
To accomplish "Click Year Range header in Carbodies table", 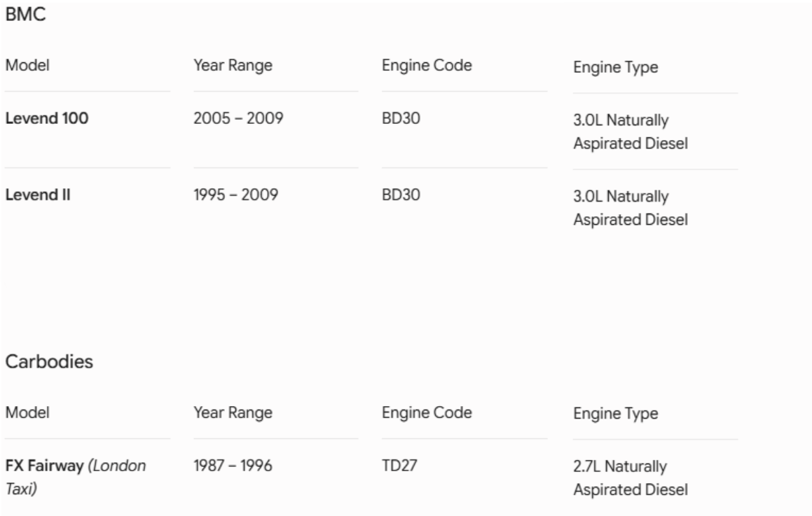I will click(233, 413).
